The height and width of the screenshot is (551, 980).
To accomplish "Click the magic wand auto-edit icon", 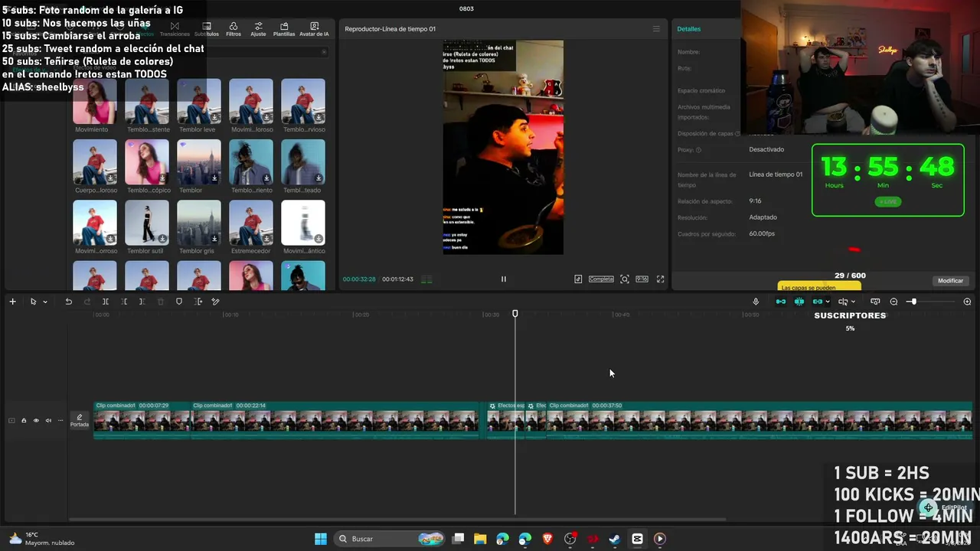I will [x=216, y=302].
